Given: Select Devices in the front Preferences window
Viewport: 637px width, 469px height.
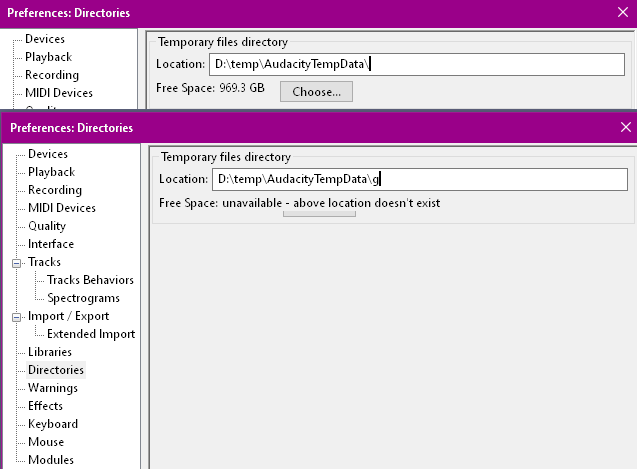Looking at the screenshot, I should [48, 154].
